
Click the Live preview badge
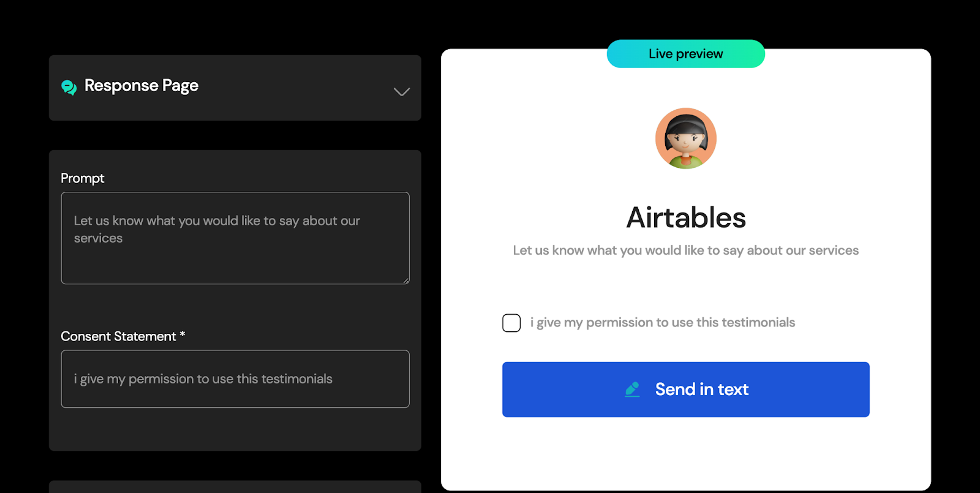pyautogui.click(x=686, y=54)
